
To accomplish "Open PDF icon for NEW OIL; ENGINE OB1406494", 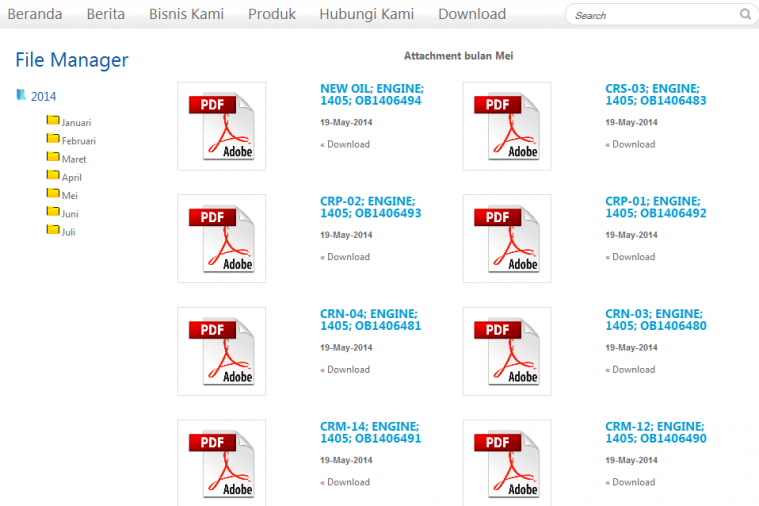I will [222, 126].
